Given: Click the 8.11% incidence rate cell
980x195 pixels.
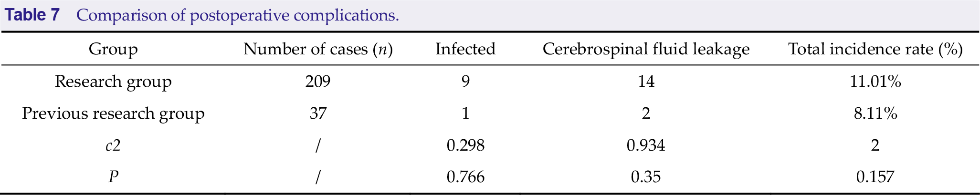Looking at the screenshot, I should (x=875, y=113).
